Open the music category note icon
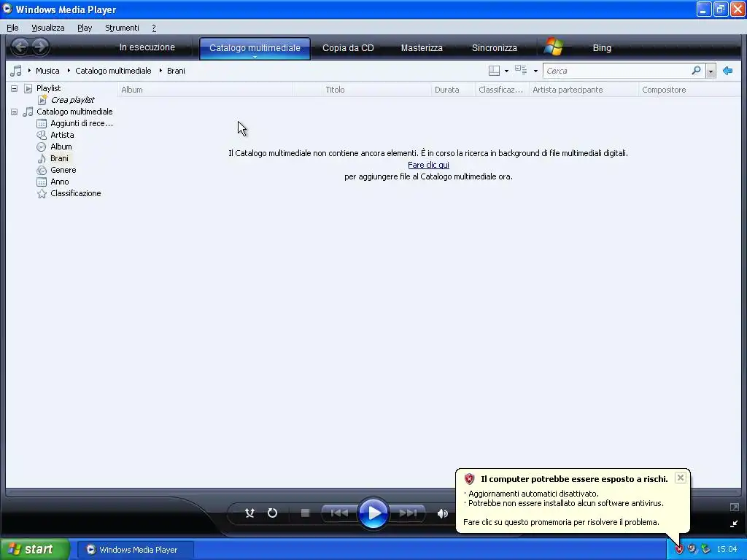This screenshot has height=560, width=747. [x=16, y=71]
